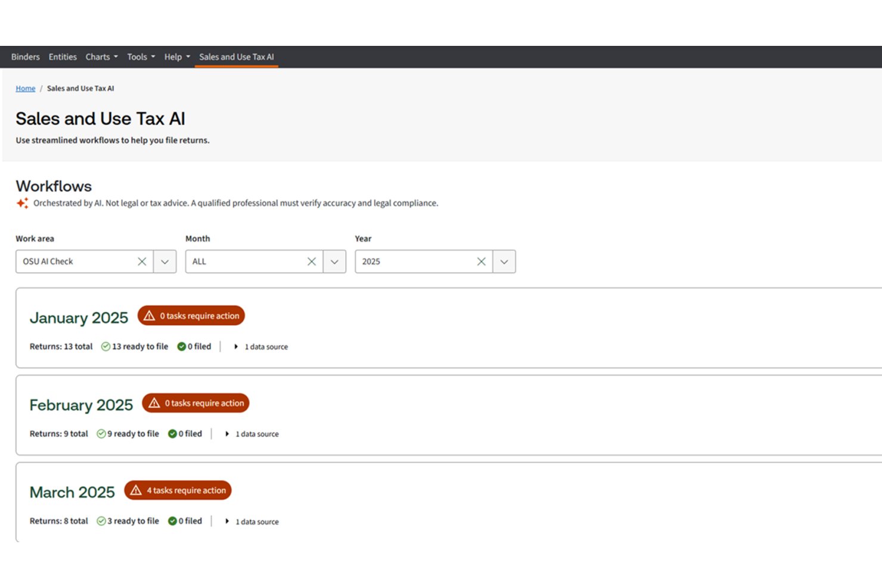This screenshot has height=588, width=882.
Task: Click warning icon in March 2025 badge
Action: 136,490
